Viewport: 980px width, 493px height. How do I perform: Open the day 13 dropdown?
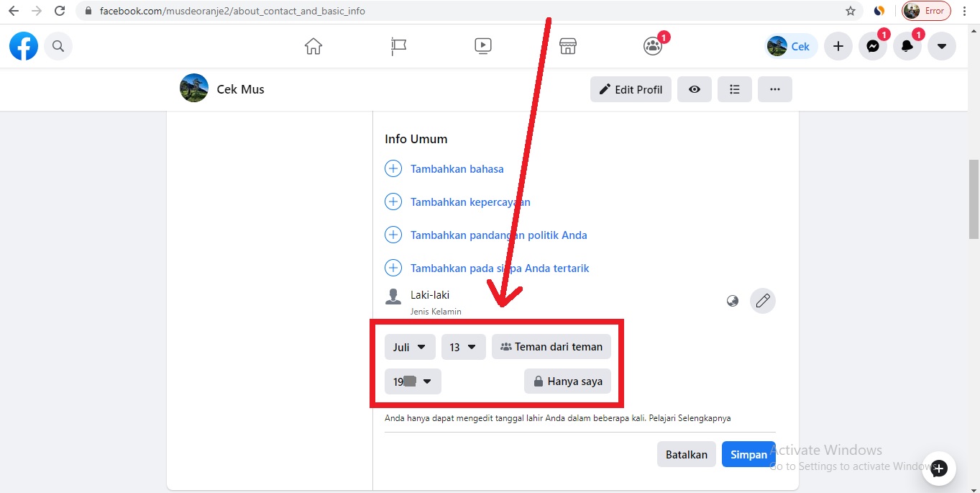pos(463,346)
